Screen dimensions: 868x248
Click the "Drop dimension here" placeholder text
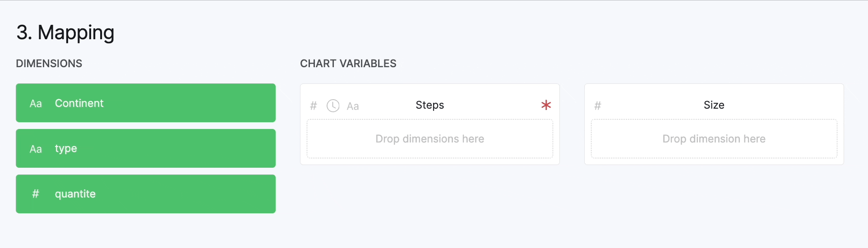pyautogui.click(x=714, y=139)
